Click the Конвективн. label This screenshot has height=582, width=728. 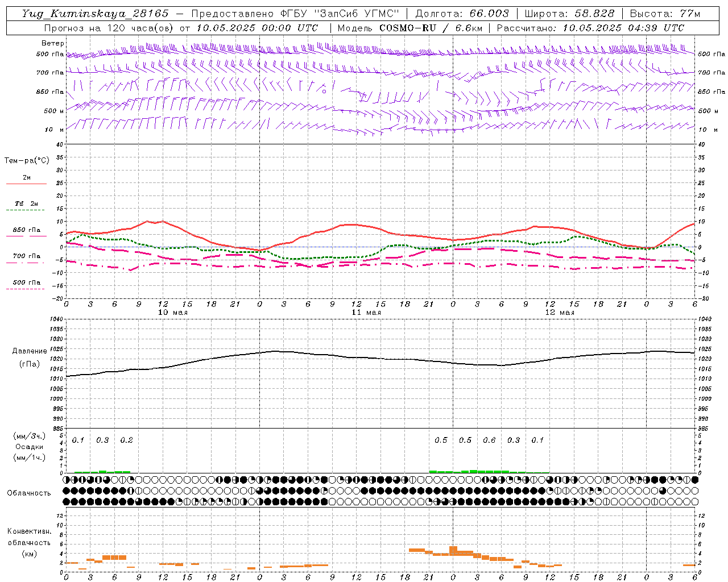point(29,531)
